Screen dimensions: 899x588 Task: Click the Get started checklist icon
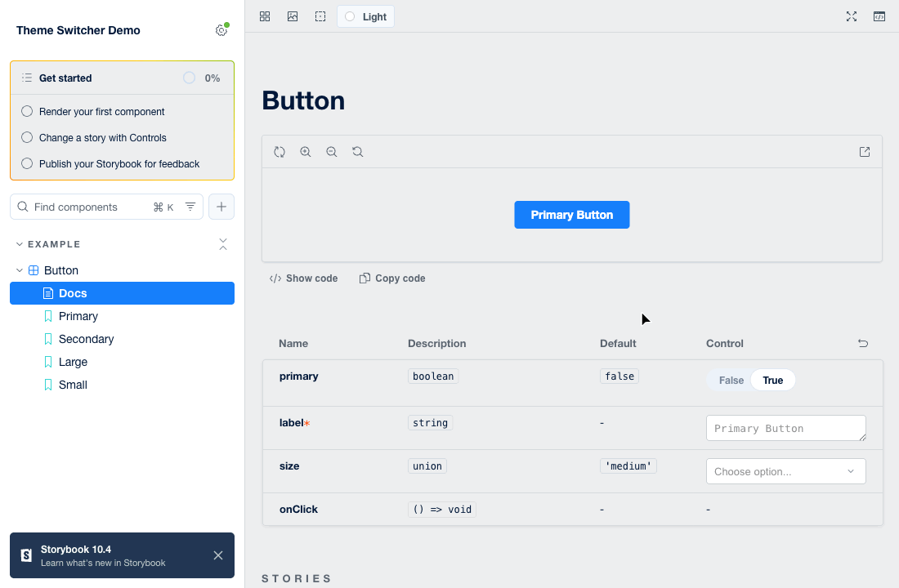point(27,78)
